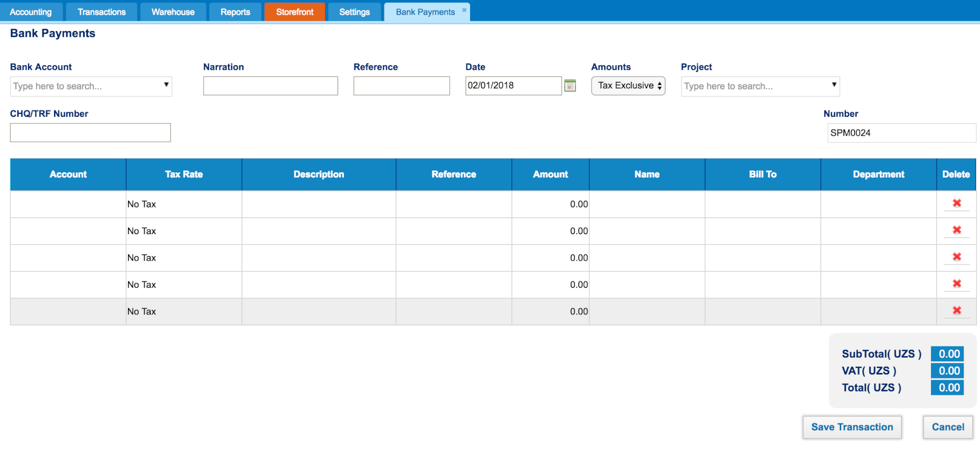Open the Reports menu tab
The height and width of the screenshot is (450, 980).
[x=235, y=12]
